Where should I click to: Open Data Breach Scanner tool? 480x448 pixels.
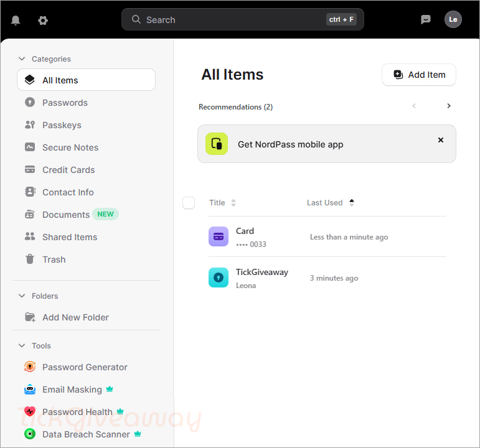86,434
